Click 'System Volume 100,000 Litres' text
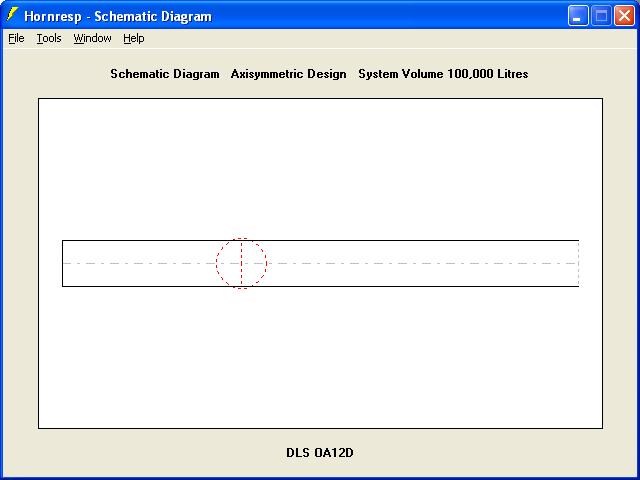640x480 pixels. pos(443,74)
